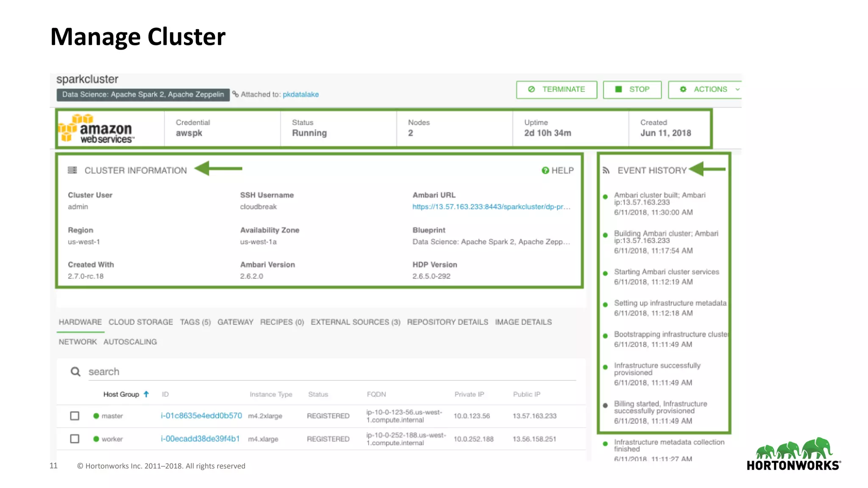Image resolution: width=868 pixels, height=488 pixels.
Task: Click the terminate circle-slash icon
Action: pyautogui.click(x=531, y=89)
